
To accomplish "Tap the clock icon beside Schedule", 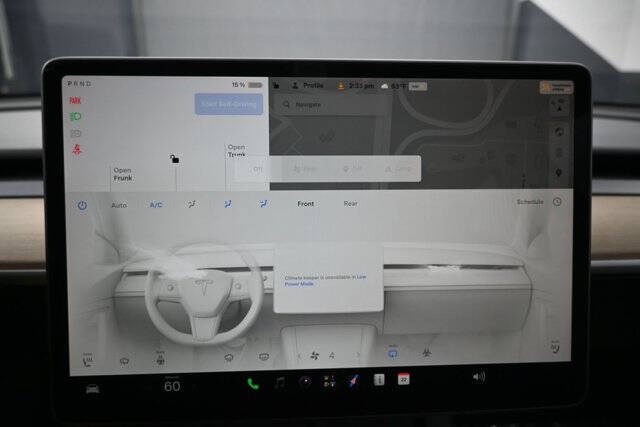I will [557, 202].
